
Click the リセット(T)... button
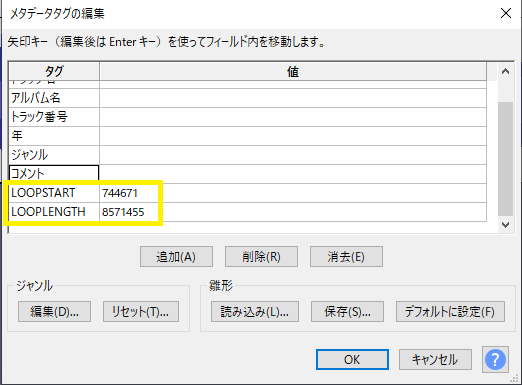tap(141, 312)
